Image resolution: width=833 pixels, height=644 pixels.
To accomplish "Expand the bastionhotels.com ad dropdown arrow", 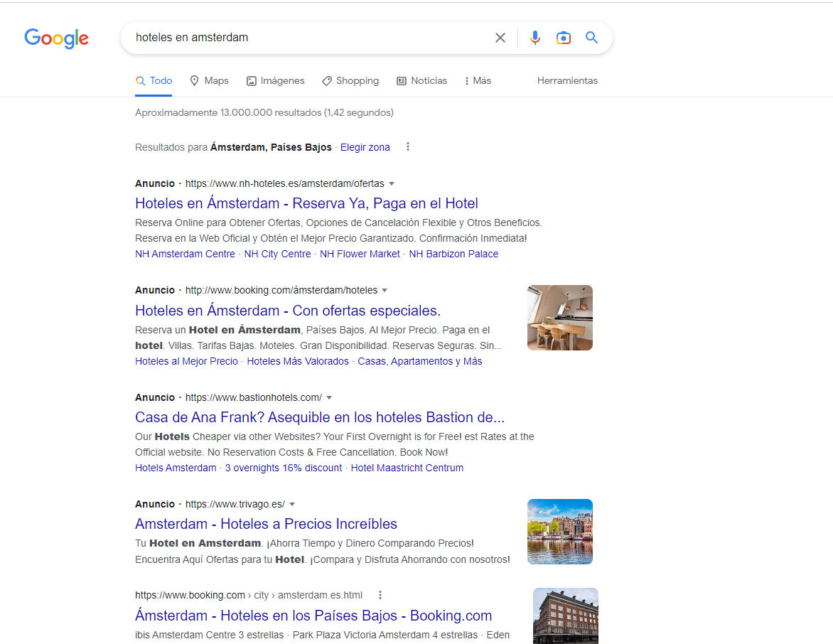I will click(329, 398).
